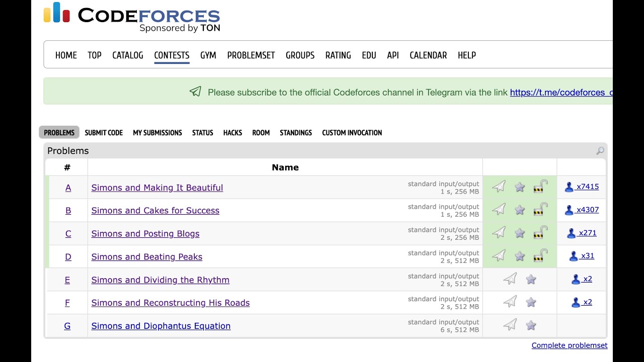Image resolution: width=644 pixels, height=362 pixels.
Task: Open problem Simons and Making It Beautiful
Action: tap(157, 188)
